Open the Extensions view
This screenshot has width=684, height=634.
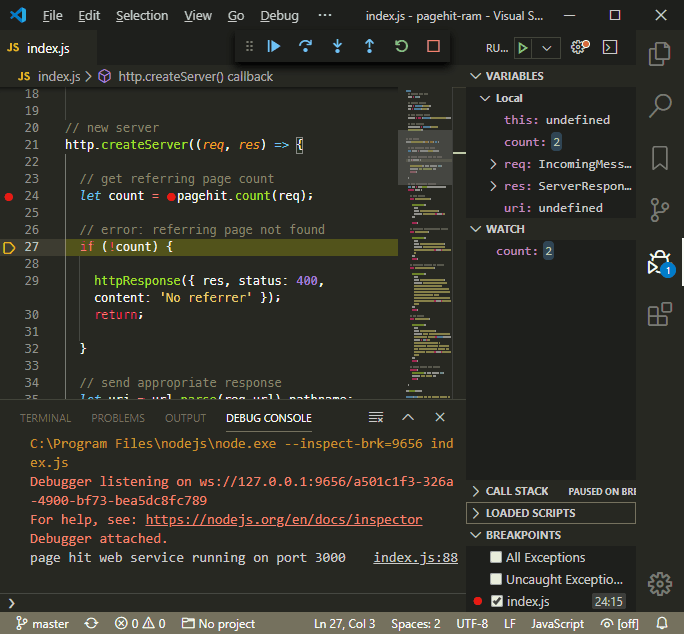(660, 314)
